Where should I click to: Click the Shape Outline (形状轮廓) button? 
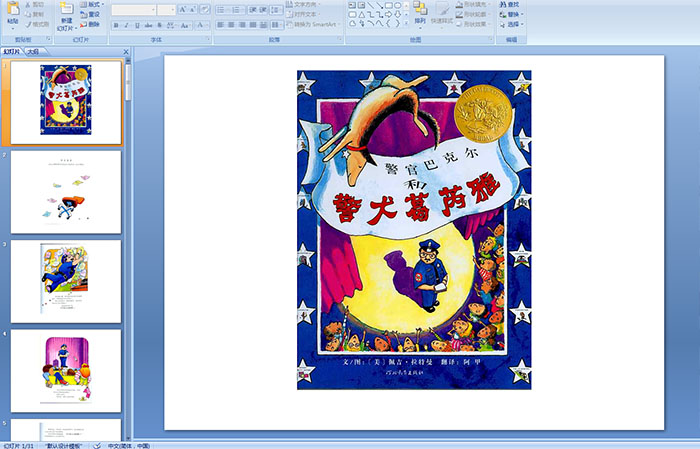point(474,14)
